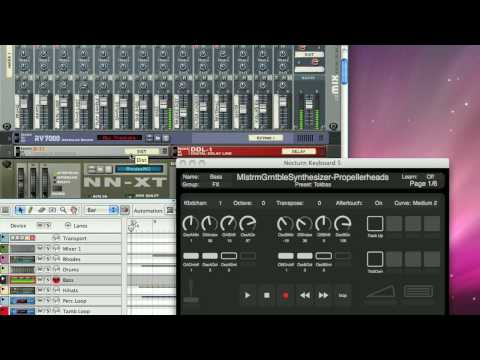Expand the Drums track's disclosure triangle
480x360 pixels.
coord(3,269)
